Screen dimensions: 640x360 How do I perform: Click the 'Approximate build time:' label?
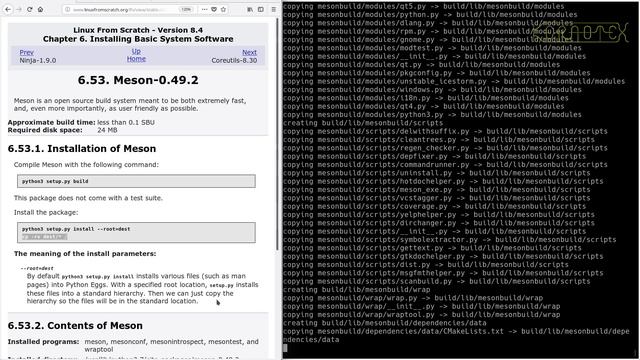tap(51, 122)
